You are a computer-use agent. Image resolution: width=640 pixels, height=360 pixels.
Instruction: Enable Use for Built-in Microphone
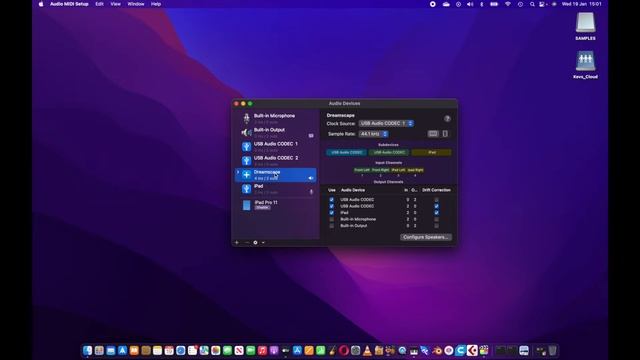click(x=331, y=219)
